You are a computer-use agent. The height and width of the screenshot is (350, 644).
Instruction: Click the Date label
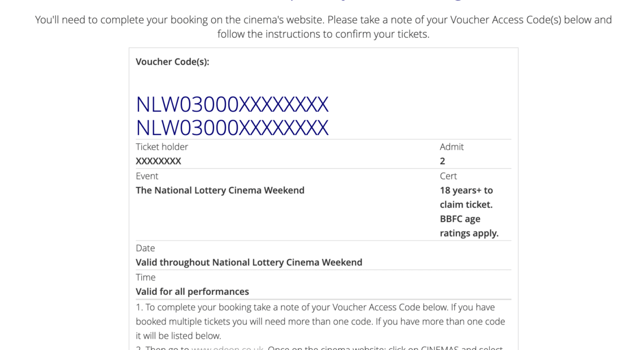(145, 248)
